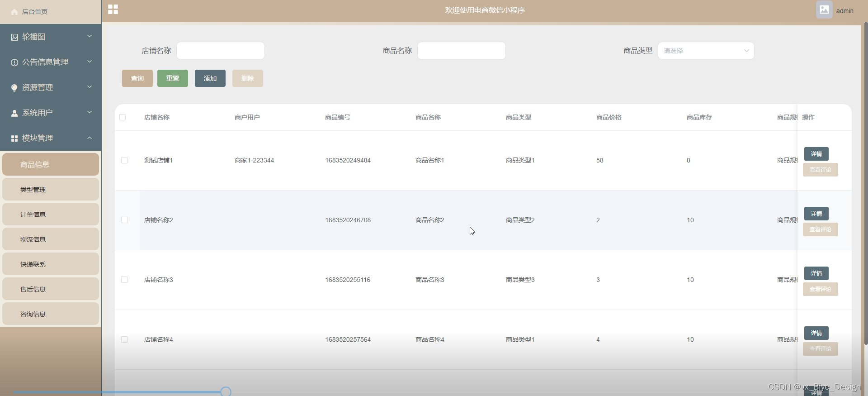This screenshot has height=396, width=868.
Task: Click the 模块管理 menu label
Action: coord(38,138)
